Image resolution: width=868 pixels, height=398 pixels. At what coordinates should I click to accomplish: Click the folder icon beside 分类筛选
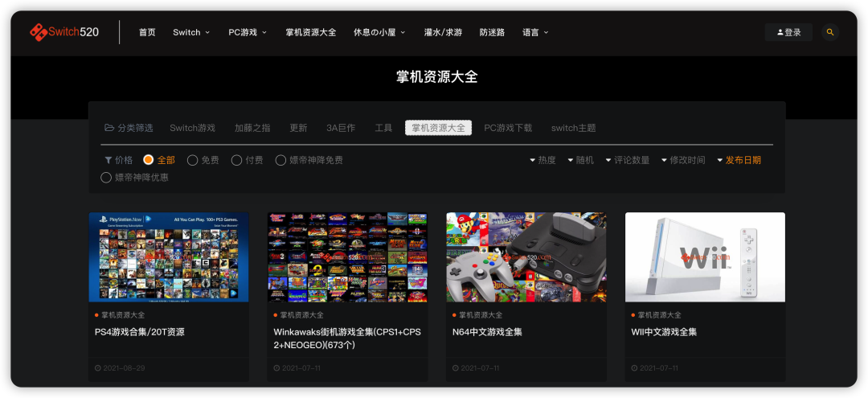pos(109,128)
